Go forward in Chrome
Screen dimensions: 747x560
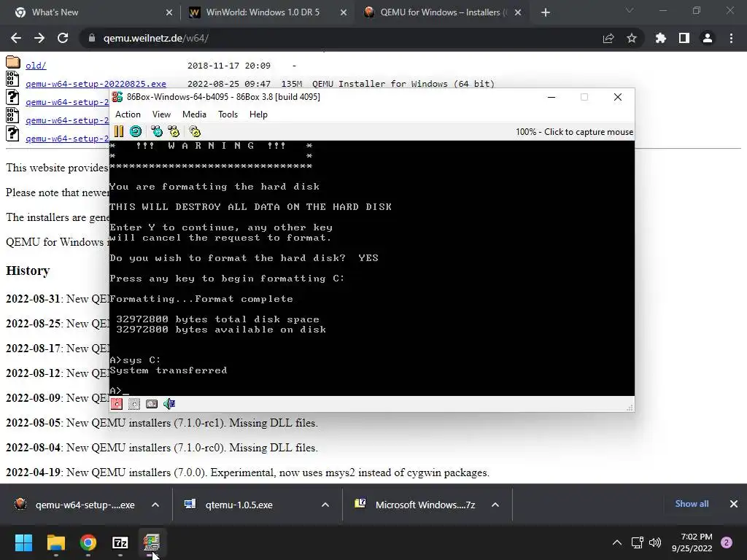[x=39, y=38]
